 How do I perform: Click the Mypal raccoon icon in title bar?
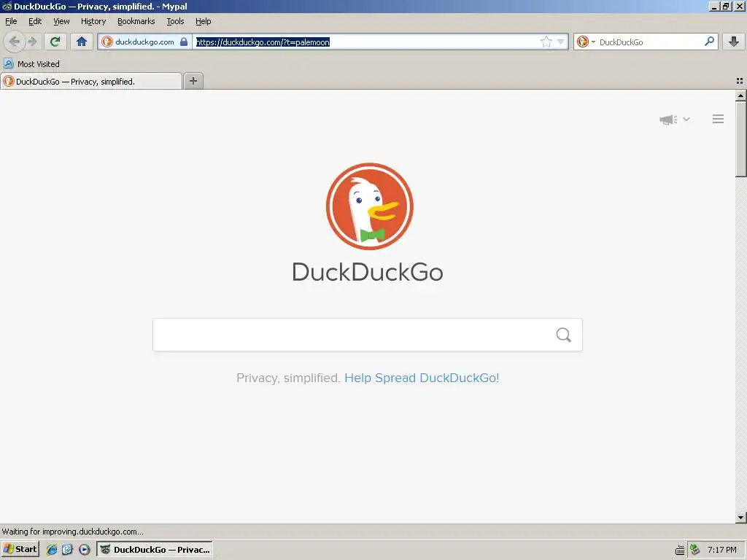pos(7,6)
